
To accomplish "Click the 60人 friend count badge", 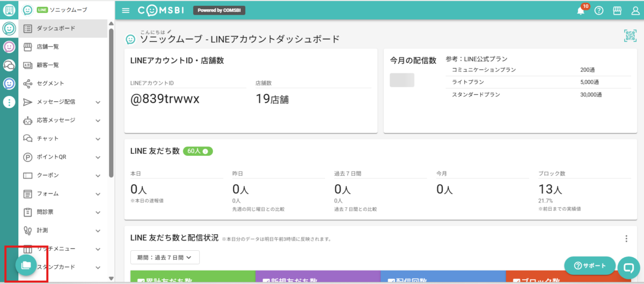I will (197, 151).
